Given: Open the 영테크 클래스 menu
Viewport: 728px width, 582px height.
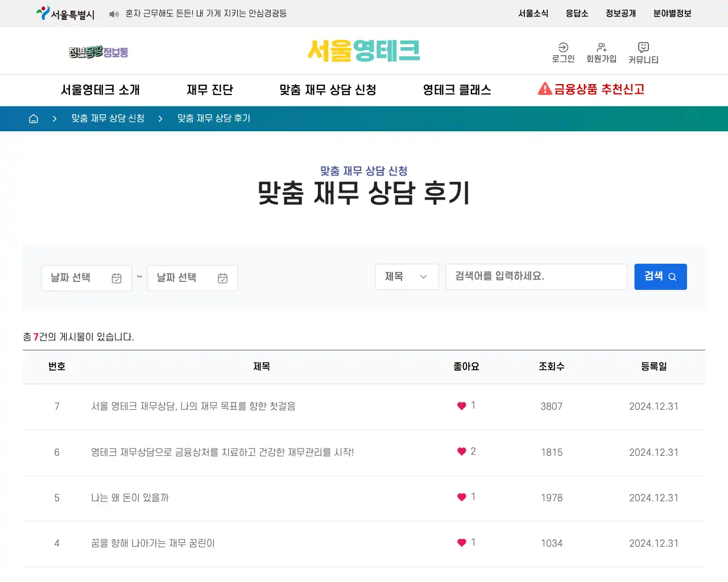Looking at the screenshot, I should click(x=457, y=90).
